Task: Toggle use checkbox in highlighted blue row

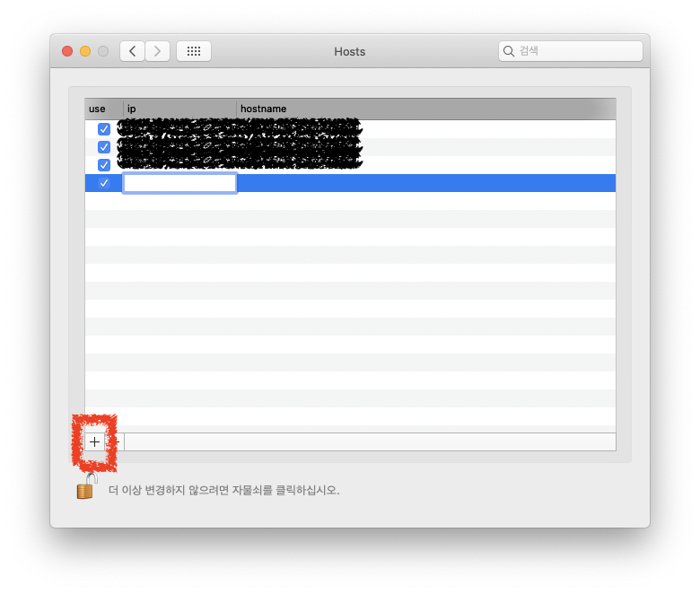Action: 104,183
